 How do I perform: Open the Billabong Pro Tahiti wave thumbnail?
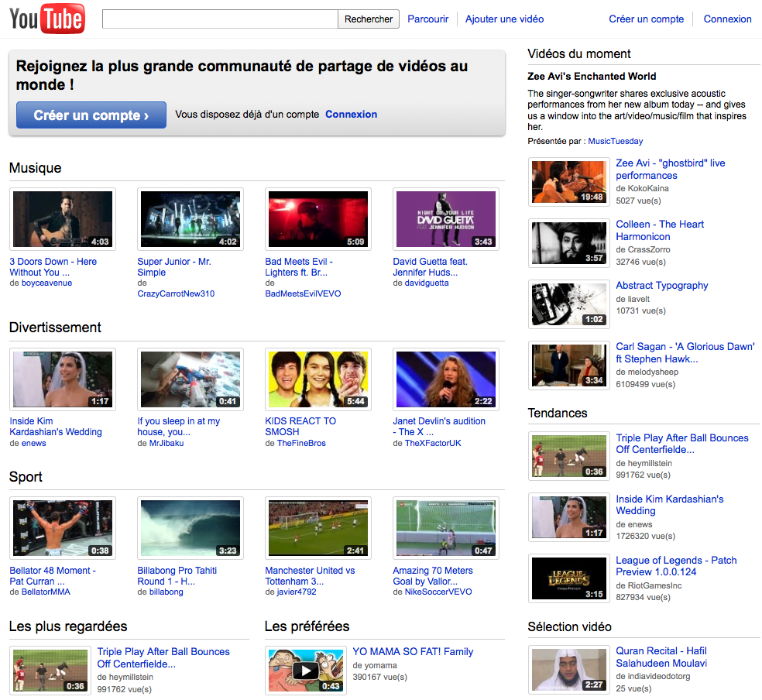[190, 528]
